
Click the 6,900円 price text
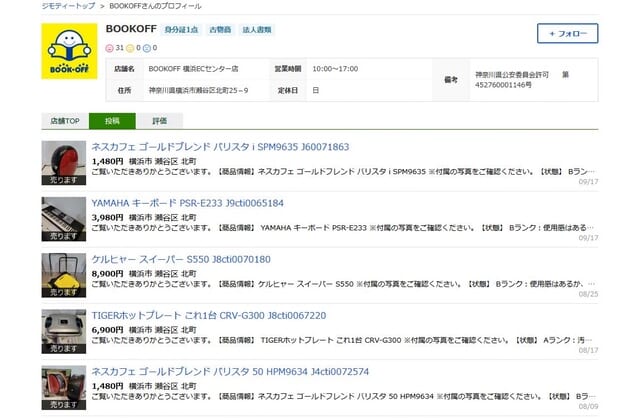click(x=107, y=330)
